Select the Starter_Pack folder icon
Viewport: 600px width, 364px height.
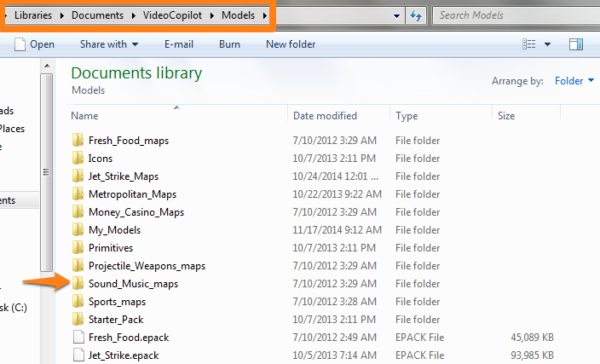pyautogui.click(x=78, y=320)
